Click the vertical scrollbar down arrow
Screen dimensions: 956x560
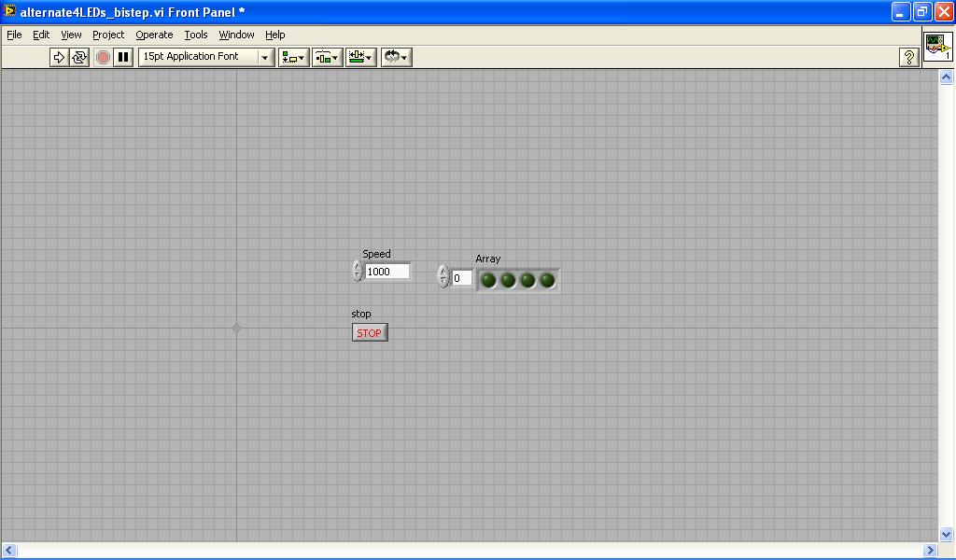click(x=947, y=535)
